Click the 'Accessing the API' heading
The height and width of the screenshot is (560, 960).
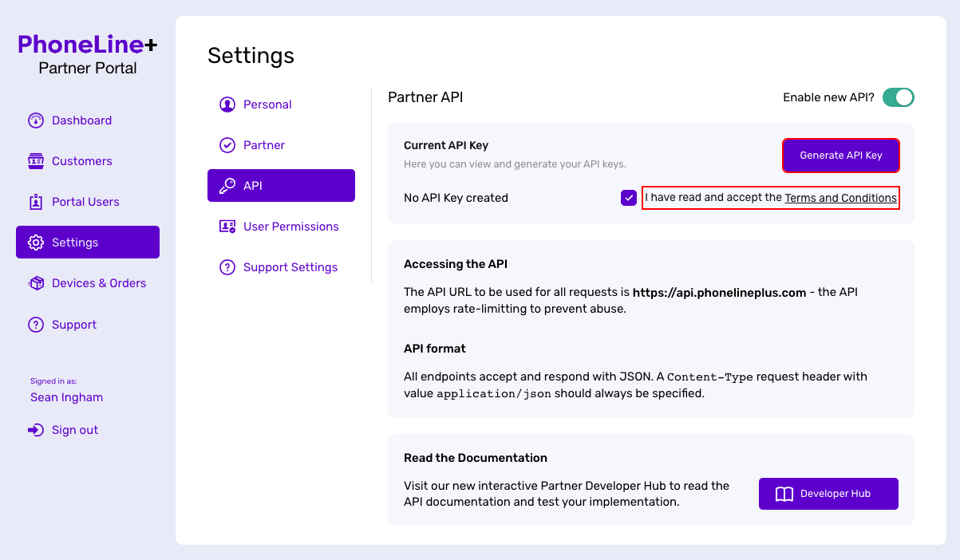click(x=456, y=264)
